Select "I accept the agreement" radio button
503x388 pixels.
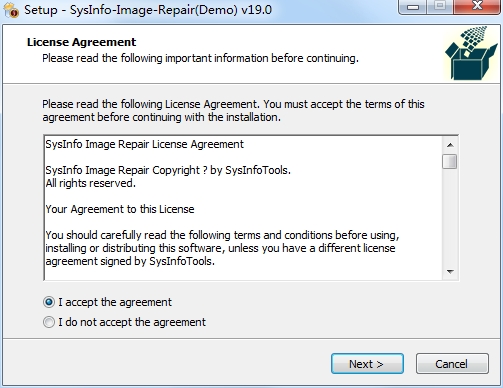pyautogui.click(x=49, y=302)
